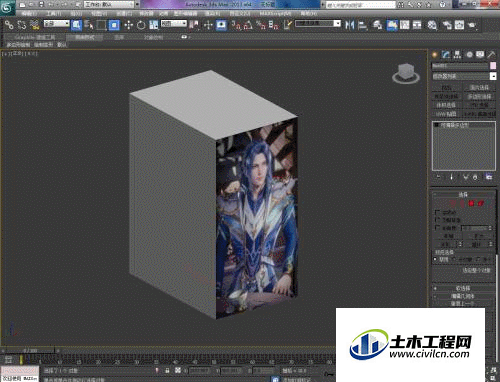500x382 pixels.
Task: Open Select by Name dialog
Action: click(89, 25)
